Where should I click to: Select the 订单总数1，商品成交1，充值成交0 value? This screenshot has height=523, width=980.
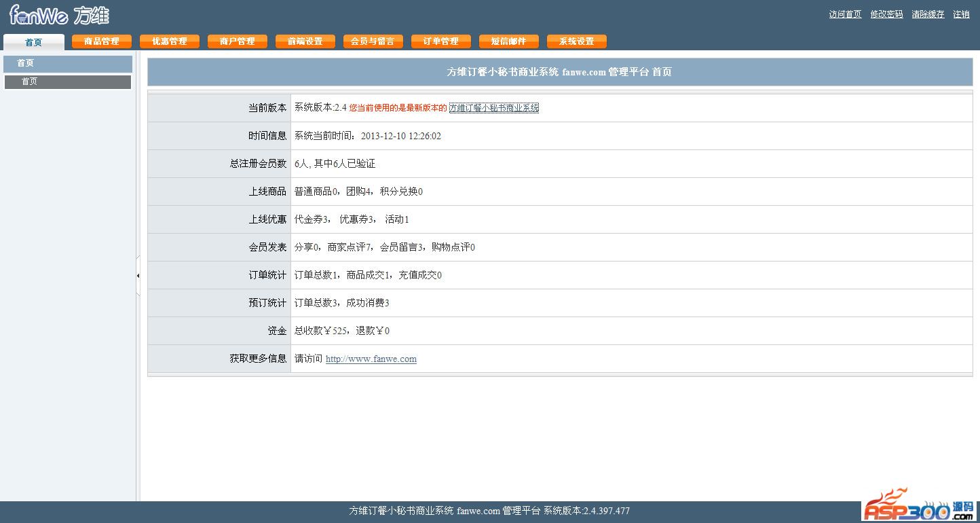[x=369, y=275]
